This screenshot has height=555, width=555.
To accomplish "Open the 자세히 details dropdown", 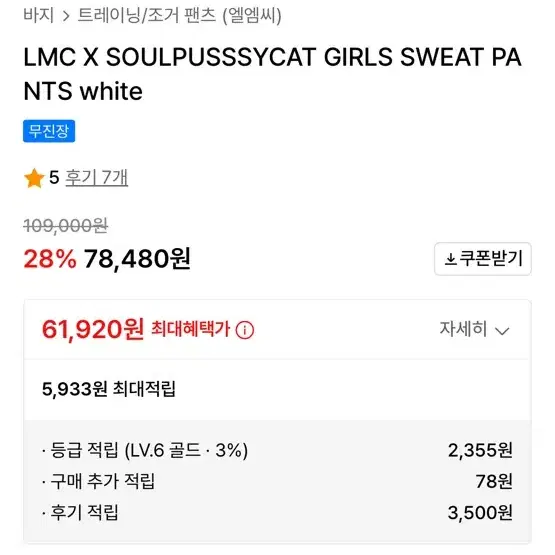I will point(474,329).
